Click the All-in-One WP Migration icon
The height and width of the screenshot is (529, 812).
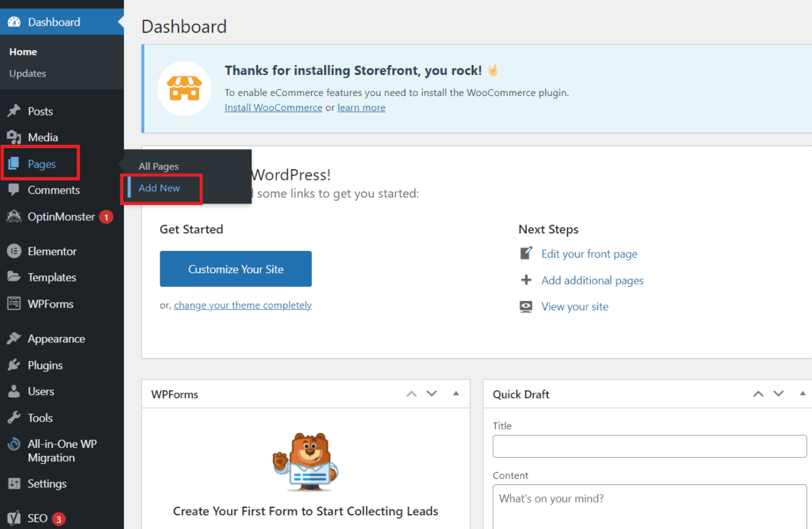(14, 444)
